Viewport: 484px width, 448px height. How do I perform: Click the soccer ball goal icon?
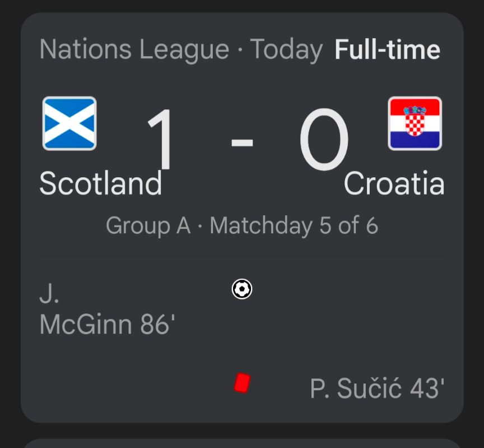click(x=242, y=289)
